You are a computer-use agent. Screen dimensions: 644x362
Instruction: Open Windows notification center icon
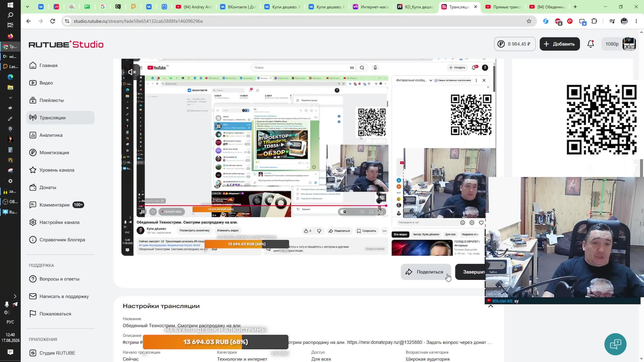click(x=10, y=352)
